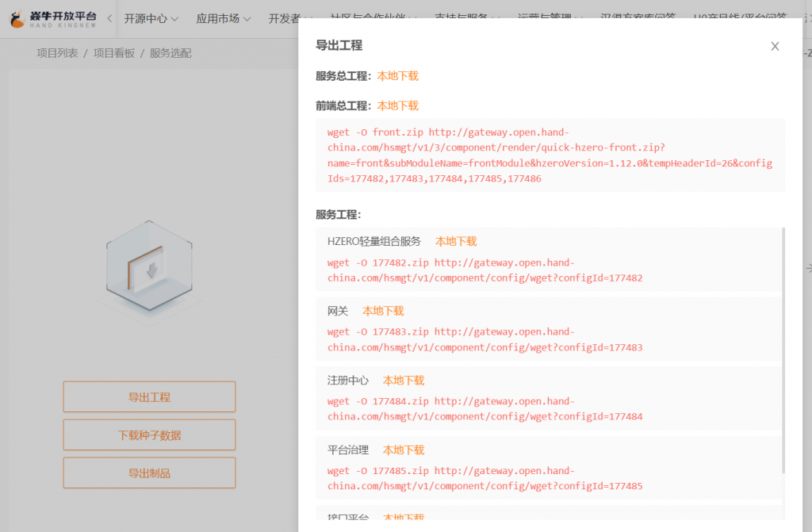Download 服务总工程 via 本地下载 link

tap(397, 76)
